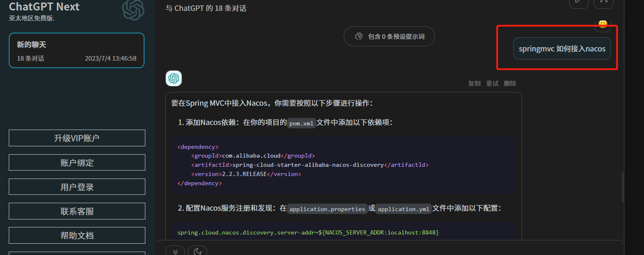Click the double-chevron scroll-to-bottom icon
Screen dimensions: 644x255
(x=175, y=251)
